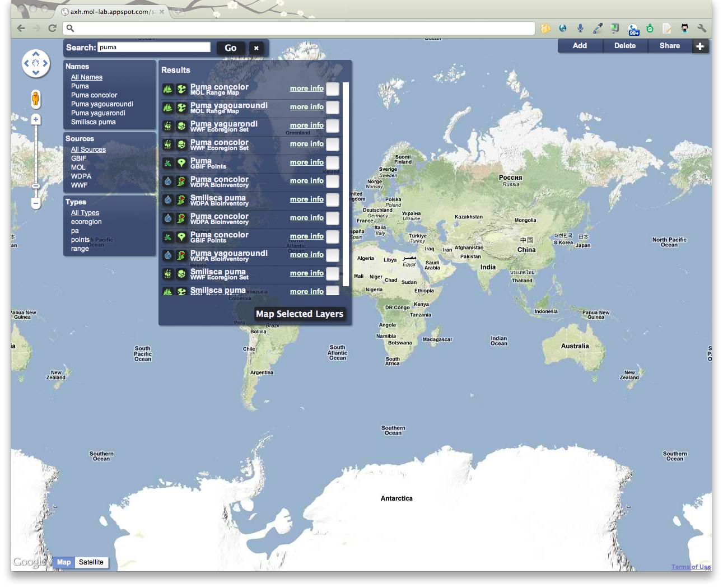Check the box for Puma yagouaroundi MOL Range Map

(x=333, y=108)
